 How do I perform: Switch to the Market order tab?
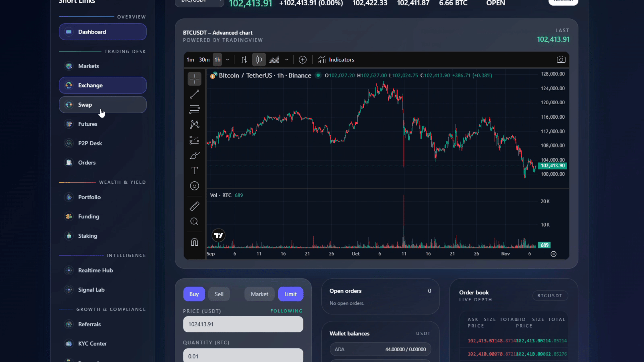[259, 294]
